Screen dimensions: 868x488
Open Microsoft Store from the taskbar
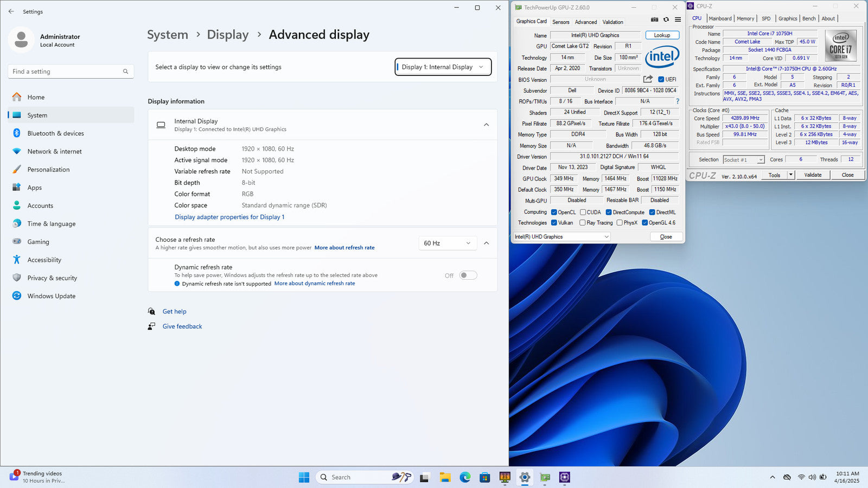coord(485,477)
